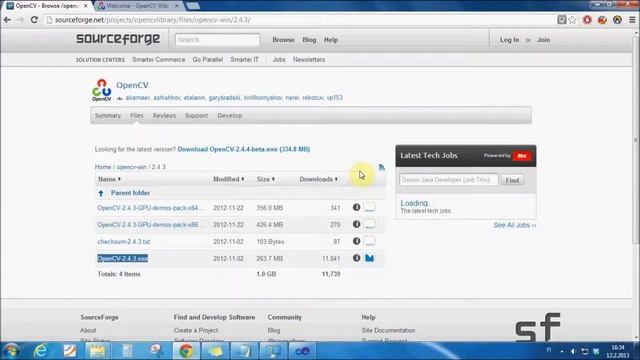Reload the page with the refresh icon
This screenshot has height=360, width=640.
click(34, 20)
